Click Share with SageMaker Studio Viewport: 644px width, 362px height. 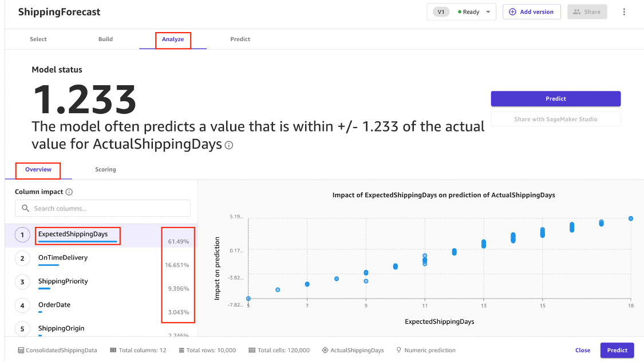point(555,118)
